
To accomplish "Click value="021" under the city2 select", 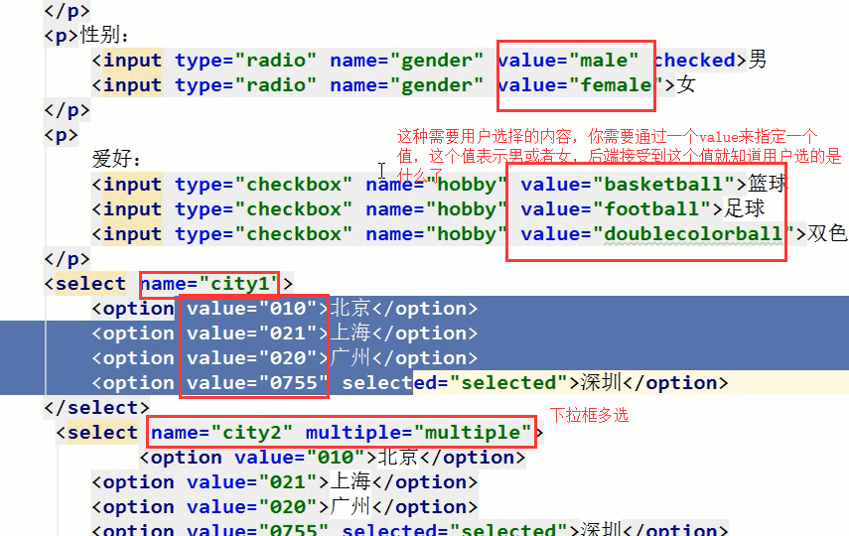I will tap(251, 483).
